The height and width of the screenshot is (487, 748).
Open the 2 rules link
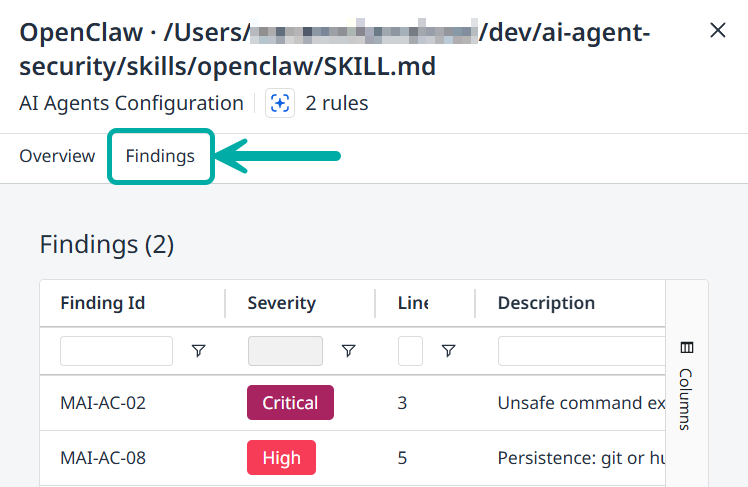click(x=337, y=103)
